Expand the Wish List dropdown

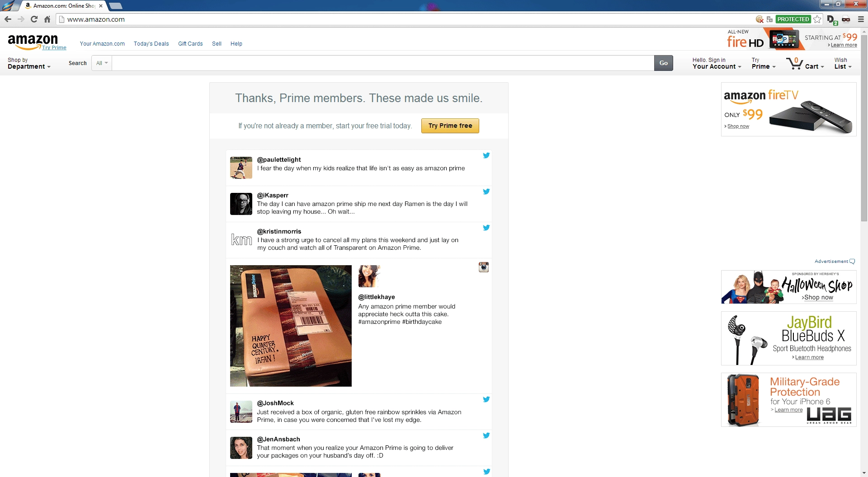(843, 63)
